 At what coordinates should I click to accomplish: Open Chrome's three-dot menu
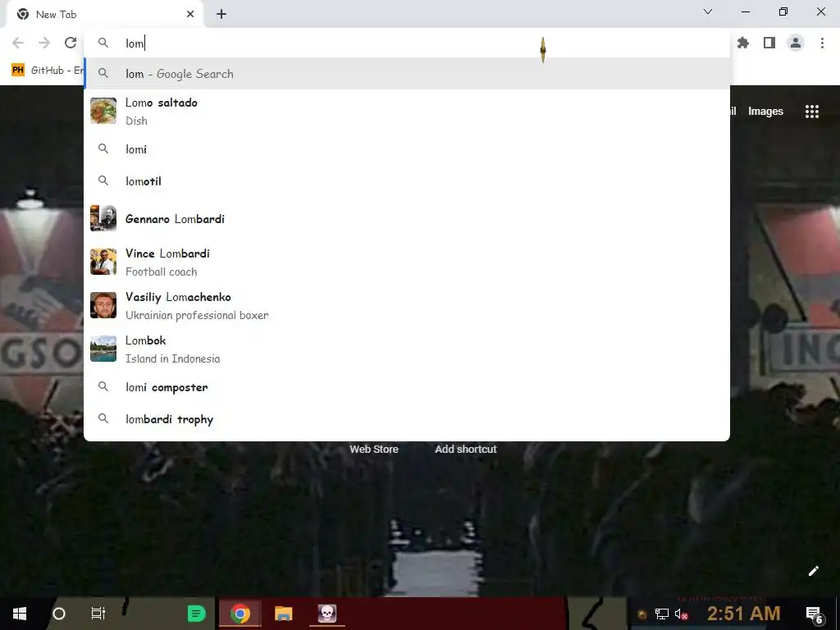822,43
